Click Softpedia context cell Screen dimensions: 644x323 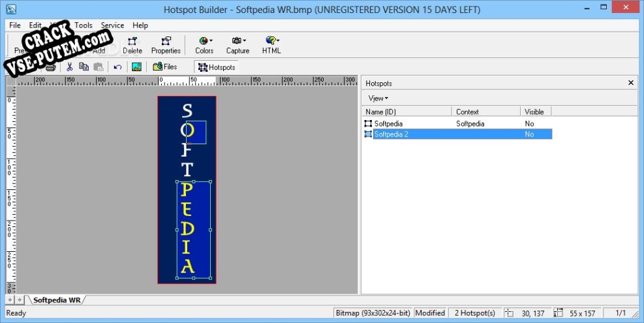470,123
